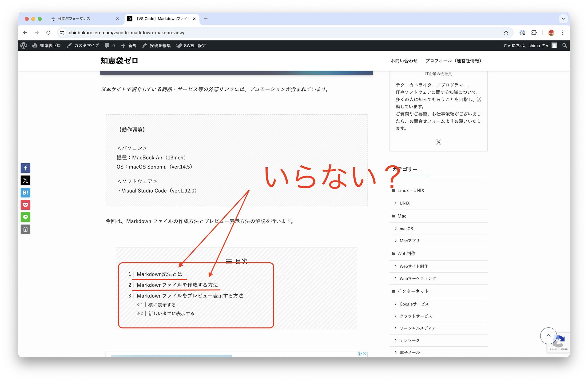Click the 知恵袋ゼロ site title
Viewport: 588px width, 381px height.
coord(119,61)
